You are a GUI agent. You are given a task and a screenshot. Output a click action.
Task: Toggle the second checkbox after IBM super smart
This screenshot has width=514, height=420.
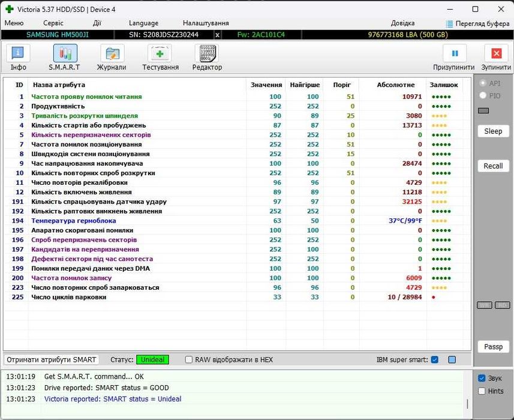[x=452, y=359]
